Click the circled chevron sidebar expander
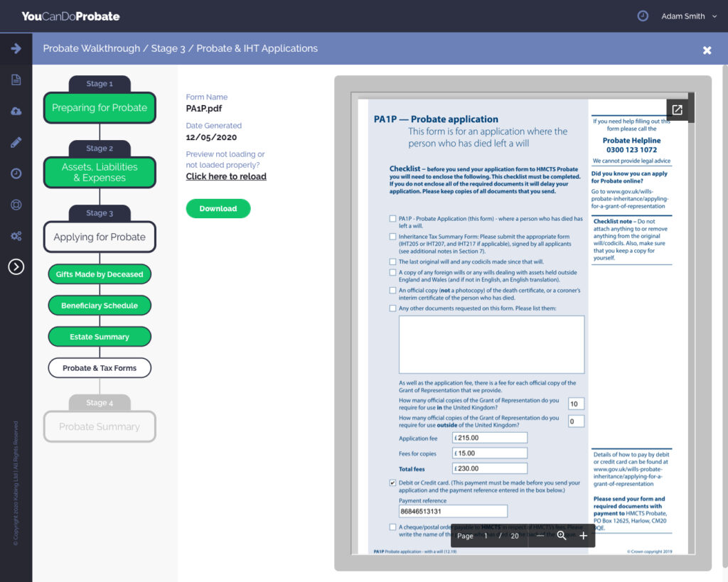Screen dimensions: 728x582 (16, 266)
